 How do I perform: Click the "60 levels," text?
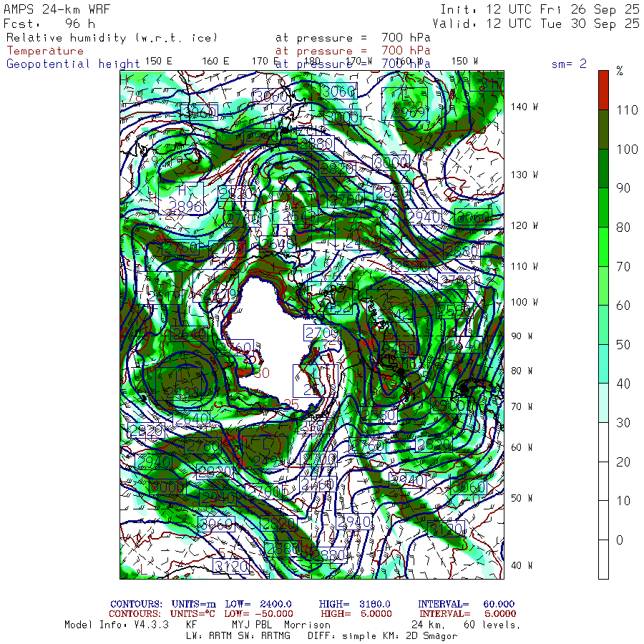point(492,625)
